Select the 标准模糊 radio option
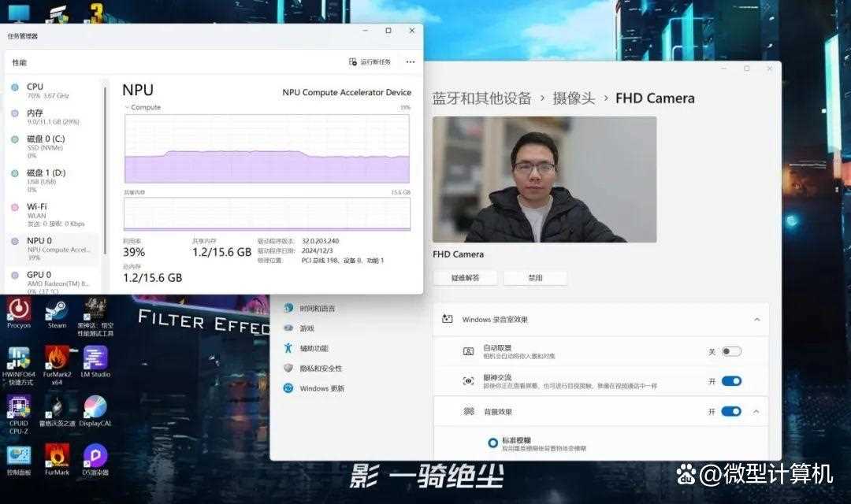The image size is (851, 504). [x=492, y=443]
